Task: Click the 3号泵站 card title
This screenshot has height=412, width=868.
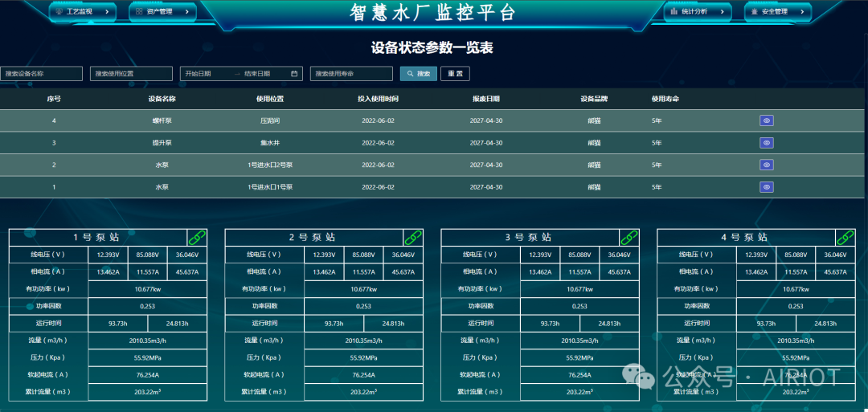Action: 529,238
